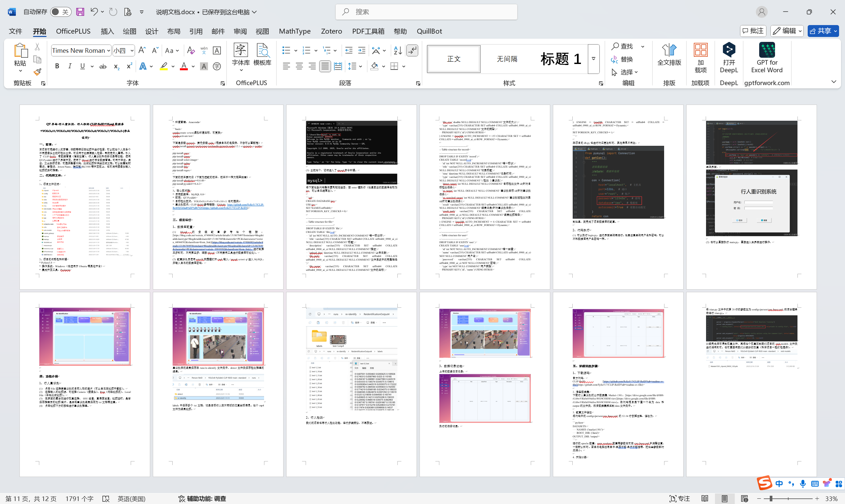Viewport: 845px width, 504px height.
Task: Expand the Times New Roman font dropdown
Action: tap(108, 50)
